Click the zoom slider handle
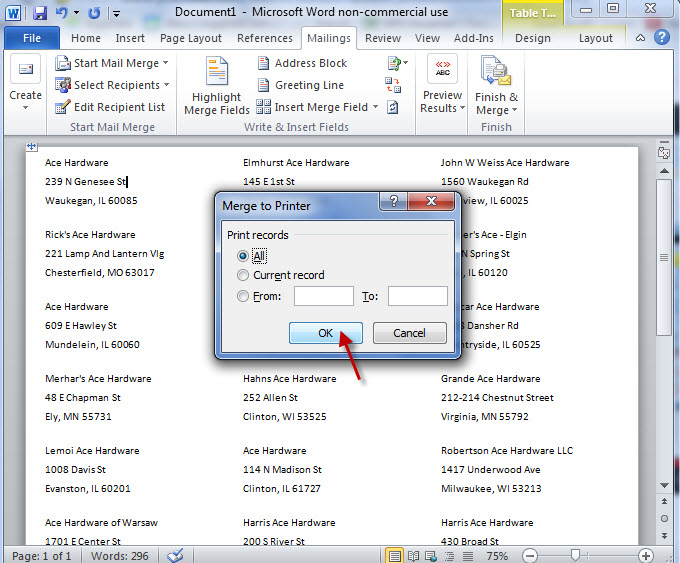 tap(575, 555)
